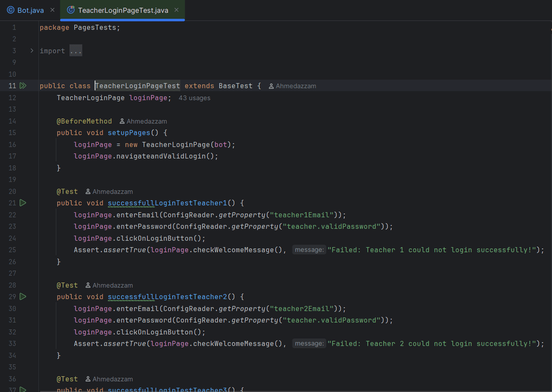Close the Bot.java editor tab
Image resolution: width=552 pixels, height=392 pixels.
click(x=52, y=10)
